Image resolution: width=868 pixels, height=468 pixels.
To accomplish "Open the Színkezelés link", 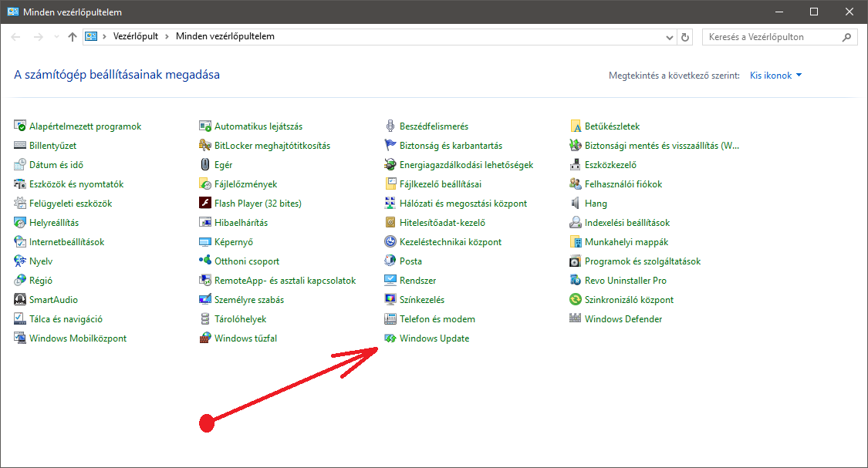I will 422,300.
